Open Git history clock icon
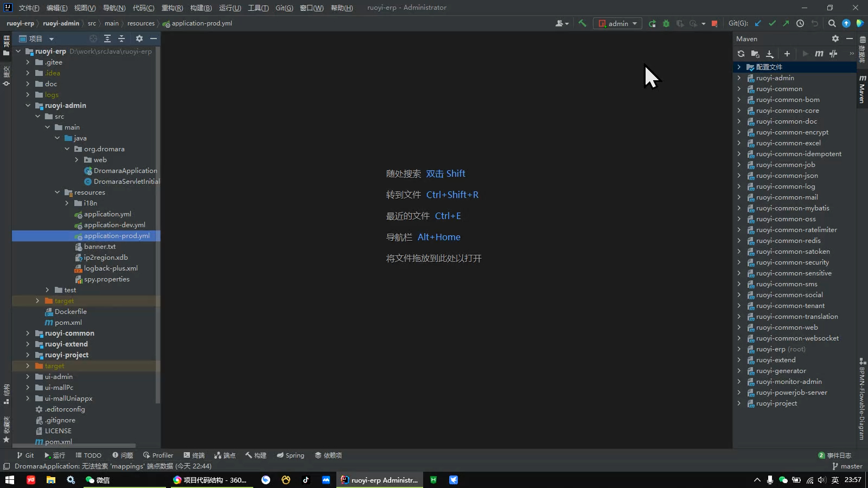 click(x=800, y=23)
